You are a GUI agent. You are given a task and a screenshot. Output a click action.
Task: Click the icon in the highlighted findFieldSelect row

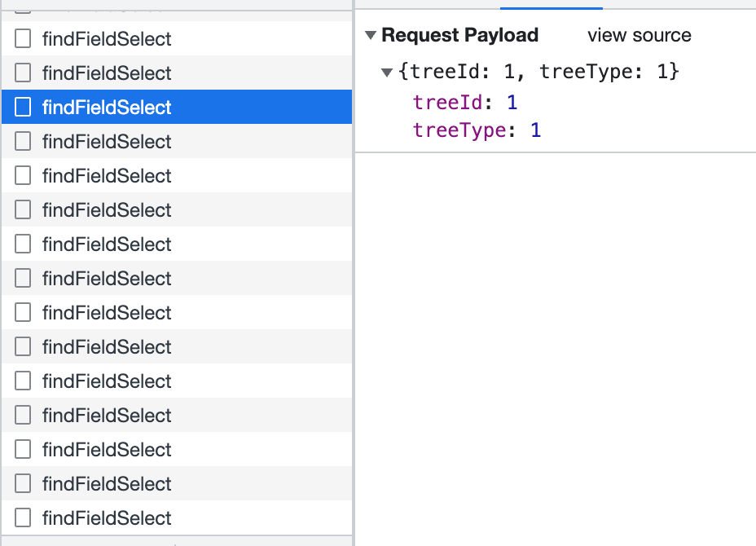pyautogui.click(x=24, y=108)
